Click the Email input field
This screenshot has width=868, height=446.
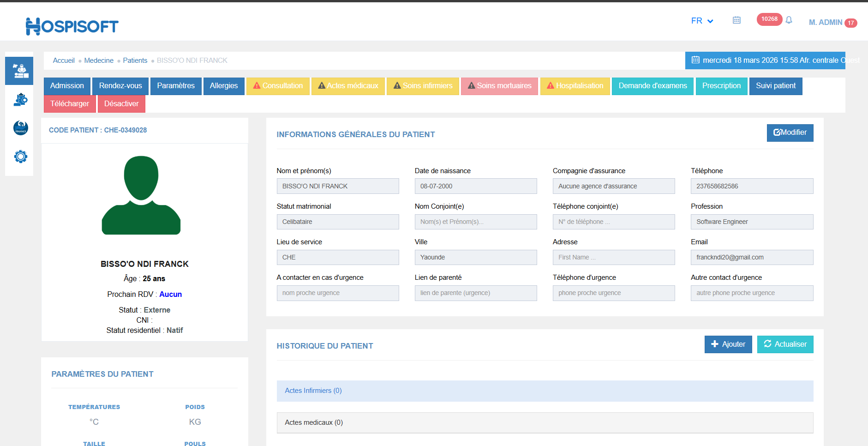pyautogui.click(x=751, y=257)
